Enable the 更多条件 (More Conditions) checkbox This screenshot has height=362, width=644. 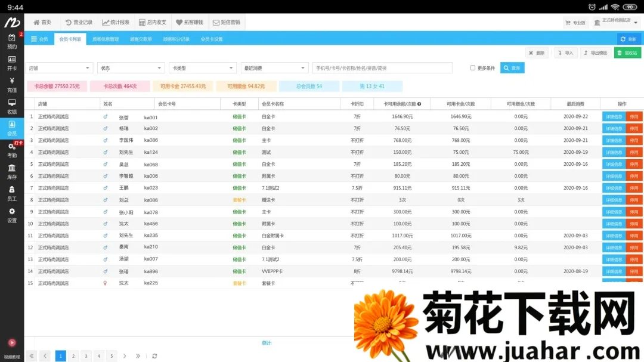473,67
